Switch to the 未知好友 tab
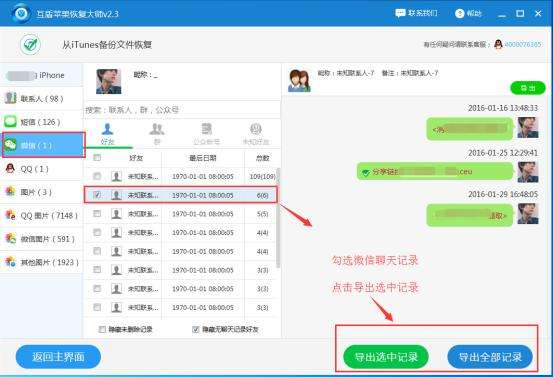Viewport: 553px width, 377px height. pyautogui.click(x=256, y=134)
